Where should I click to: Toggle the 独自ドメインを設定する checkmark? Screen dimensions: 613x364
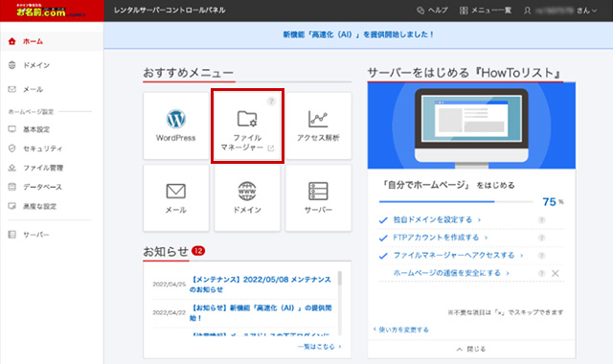coord(383,220)
